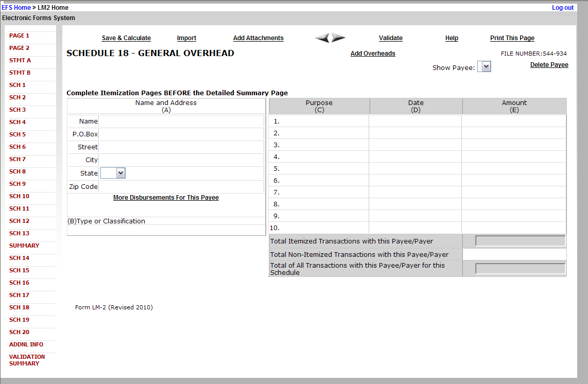This screenshot has width=588, height=384.
Task: Open SCH 2 in sidebar
Action: click(18, 97)
